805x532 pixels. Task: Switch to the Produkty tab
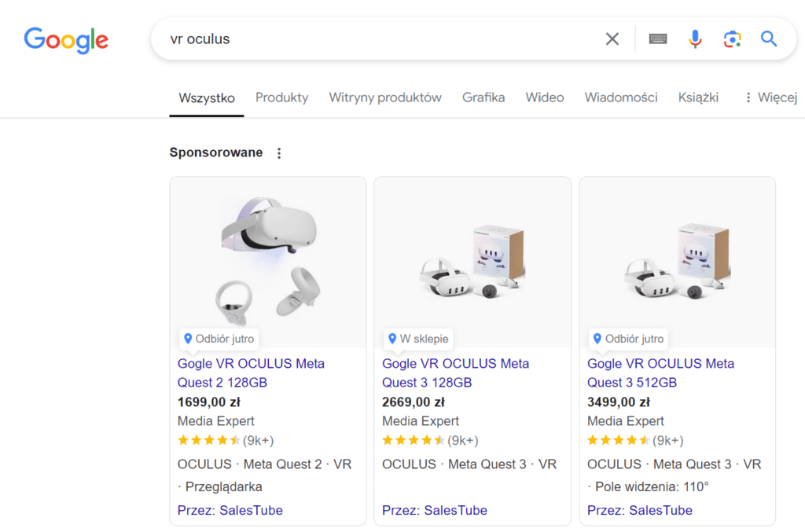coord(281,97)
